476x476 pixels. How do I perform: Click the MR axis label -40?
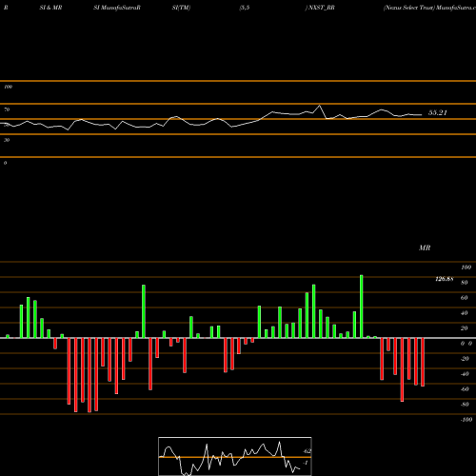click(x=465, y=374)
